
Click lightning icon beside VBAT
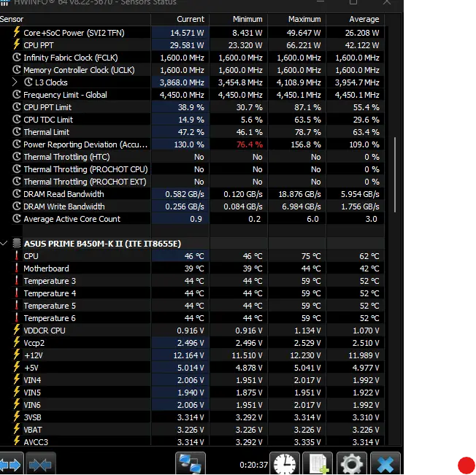tap(17, 429)
